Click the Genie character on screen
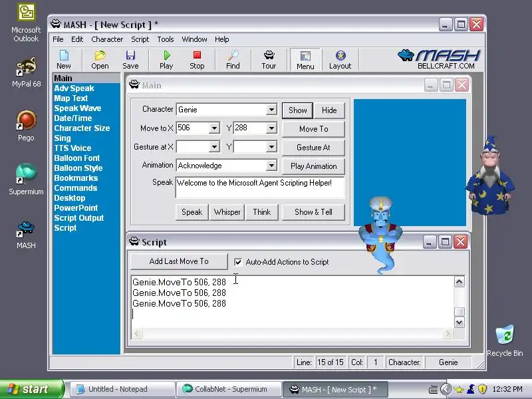532x399 pixels. (x=380, y=234)
